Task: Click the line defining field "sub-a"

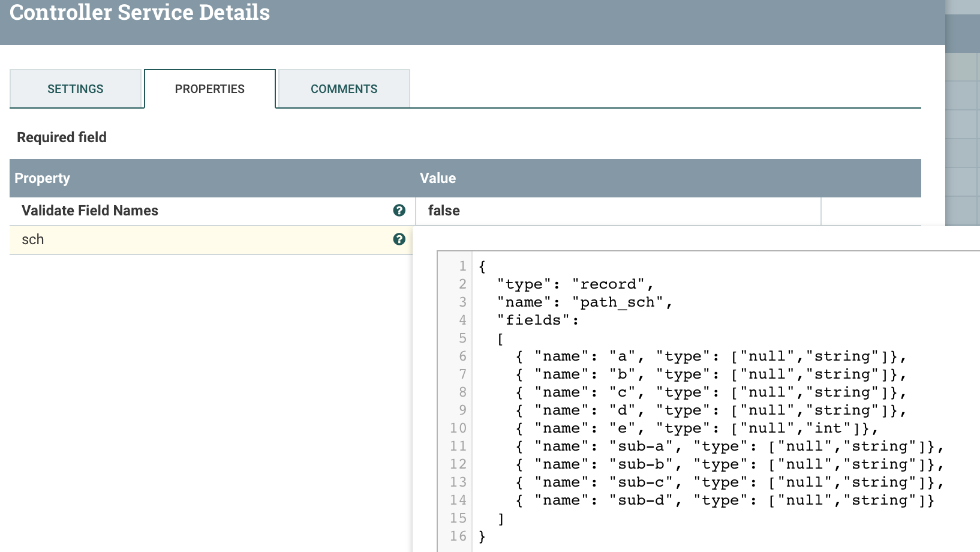Action: pos(730,446)
